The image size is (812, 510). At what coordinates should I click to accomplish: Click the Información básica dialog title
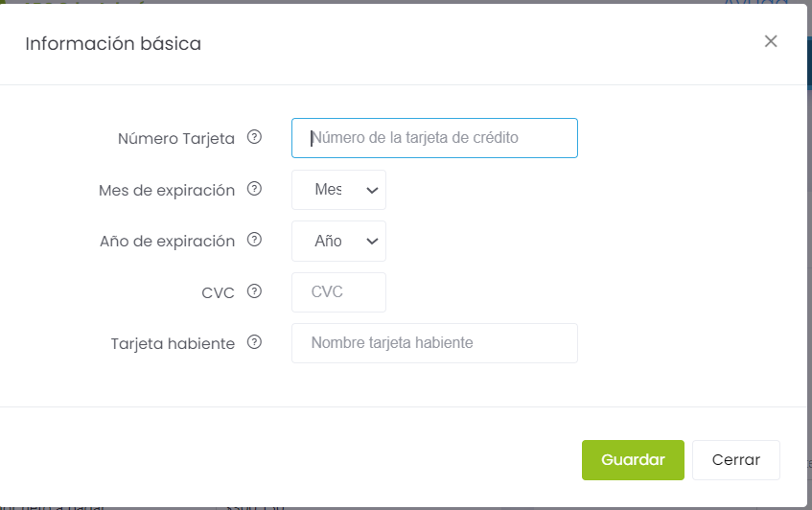coord(113,43)
